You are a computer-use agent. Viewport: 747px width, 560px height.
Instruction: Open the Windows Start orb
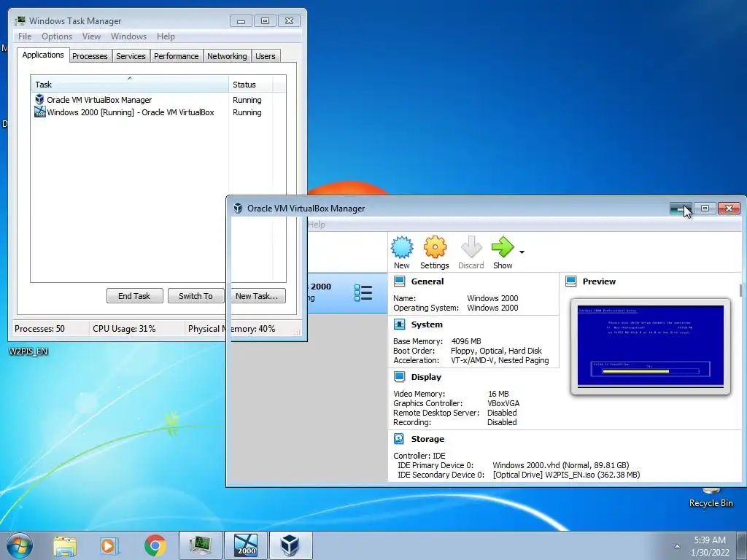pos(20,545)
